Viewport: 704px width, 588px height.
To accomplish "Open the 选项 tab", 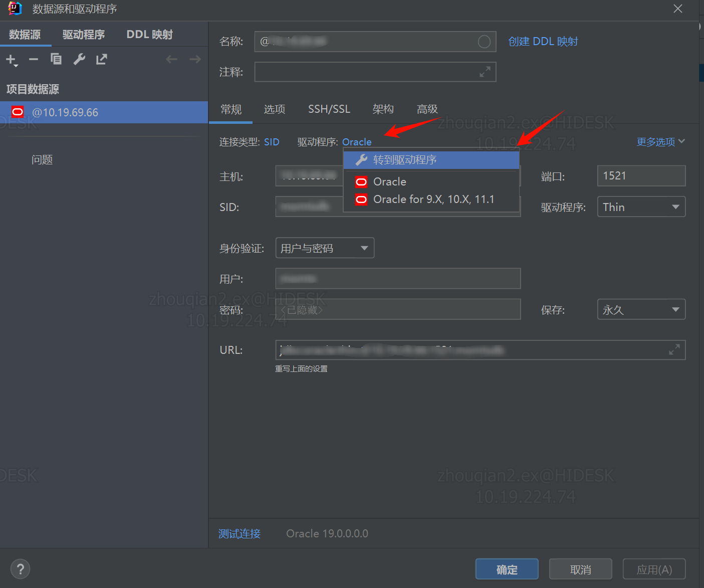I will click(275, 109).
